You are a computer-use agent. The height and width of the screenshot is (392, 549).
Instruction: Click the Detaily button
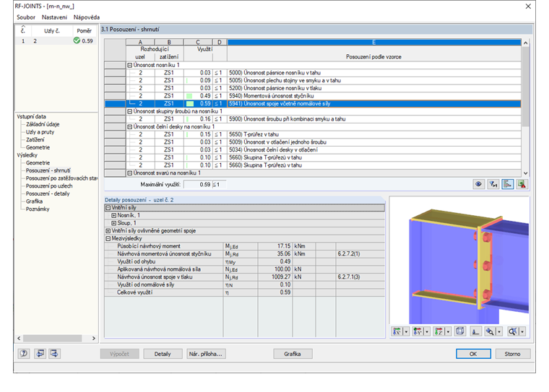(x=163, y=354)
